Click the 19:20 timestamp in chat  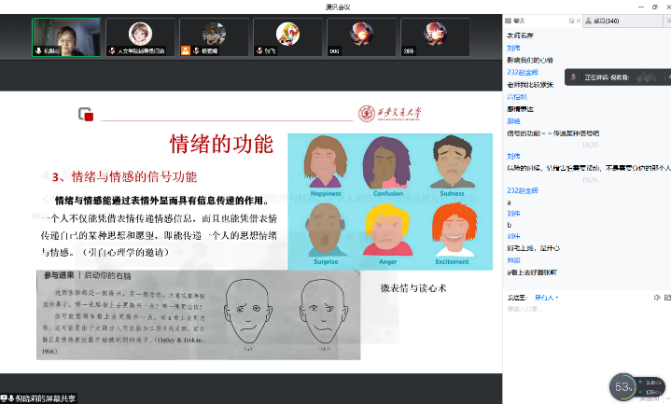(x=590, y=145)
